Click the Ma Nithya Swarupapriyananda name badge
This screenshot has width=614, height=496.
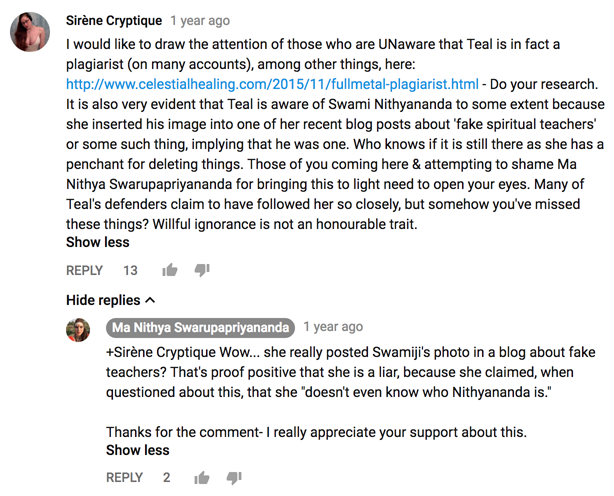point(201,327)
